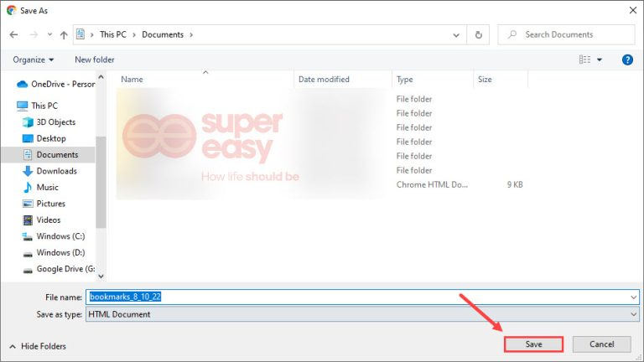Image resolution: width=644 pixels, height=362 pixels.
Task: Click the Windows (C:) drive icon
Action: click(28, 237)
